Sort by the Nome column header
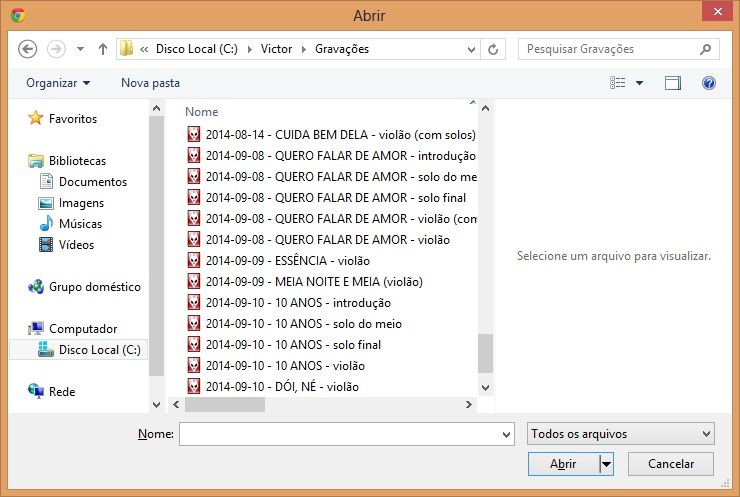Screen dimensions: 740x497 [202, 112]
